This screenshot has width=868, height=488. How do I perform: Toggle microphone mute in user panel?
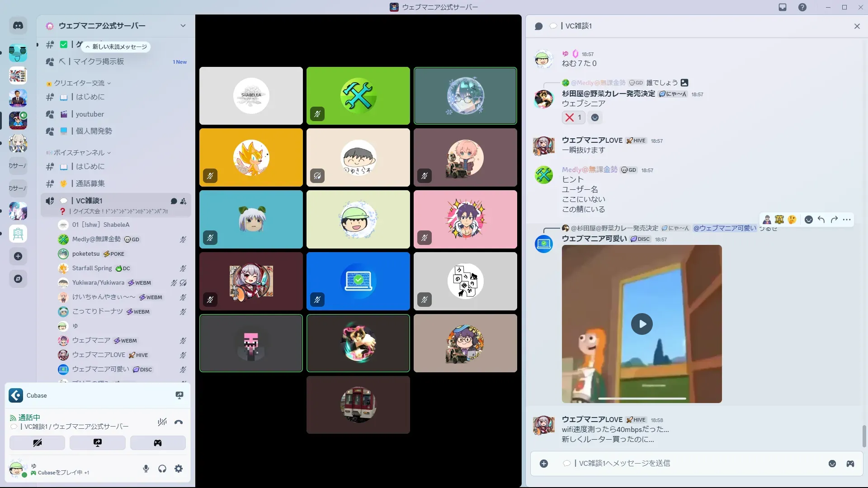[146, 469]
